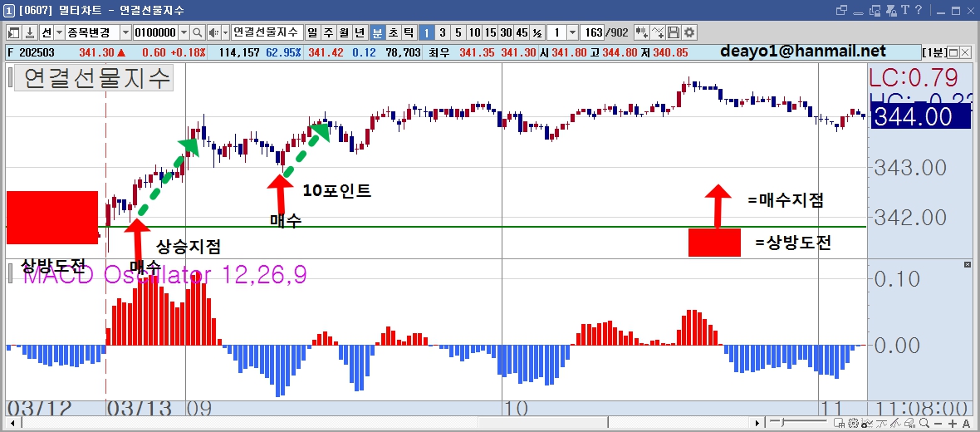Click the price pane handle beside 연결선물지수

(x=10, y=78)
